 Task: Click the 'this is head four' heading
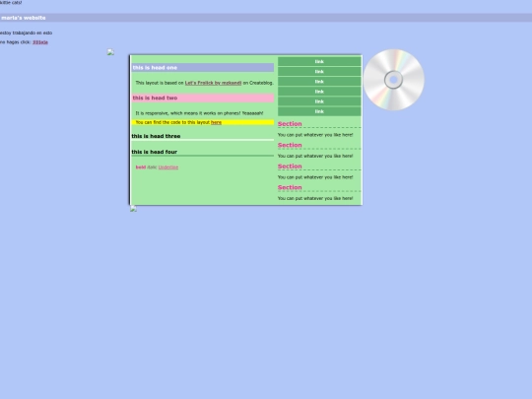coord(203,153)
